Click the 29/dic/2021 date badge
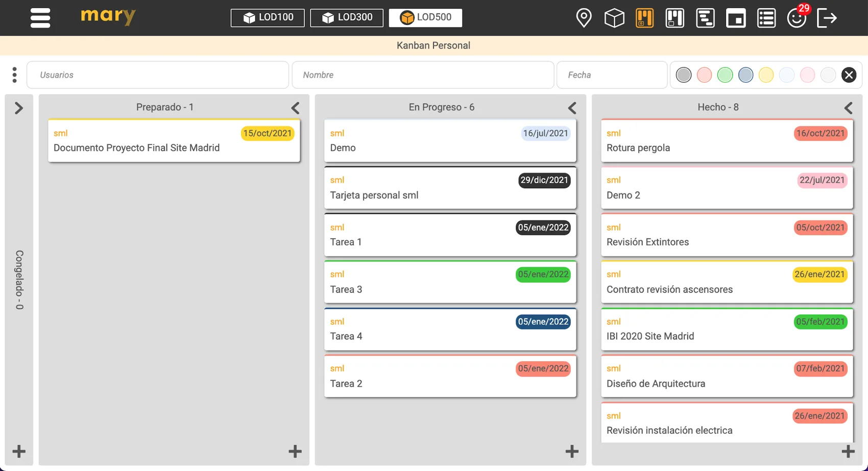This screenshot has width=868, height=471. pyautogui.click(x=544, y=180)
